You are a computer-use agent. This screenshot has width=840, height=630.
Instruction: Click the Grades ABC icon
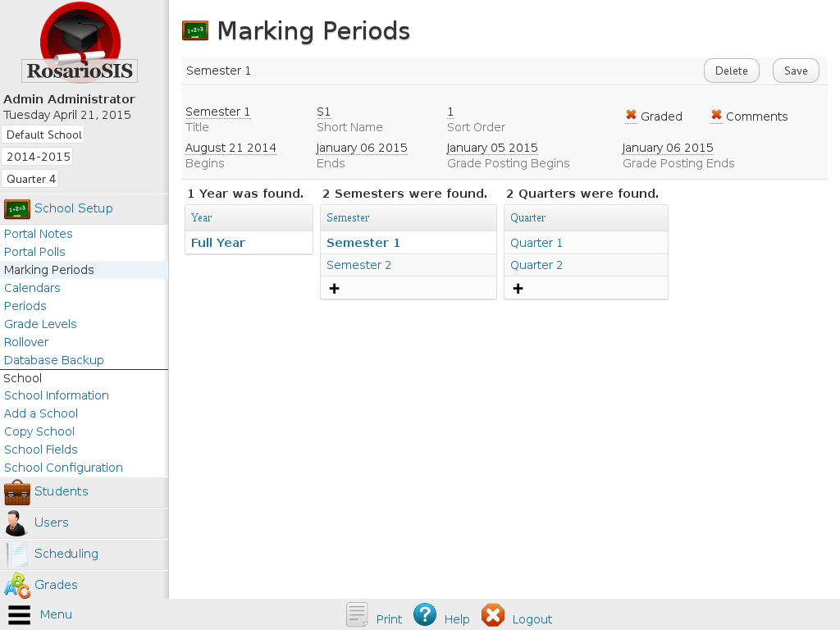(x=17, y=586)
